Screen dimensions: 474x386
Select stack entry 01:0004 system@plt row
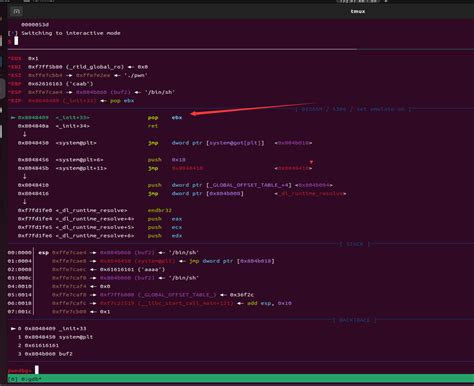point(141,261)
